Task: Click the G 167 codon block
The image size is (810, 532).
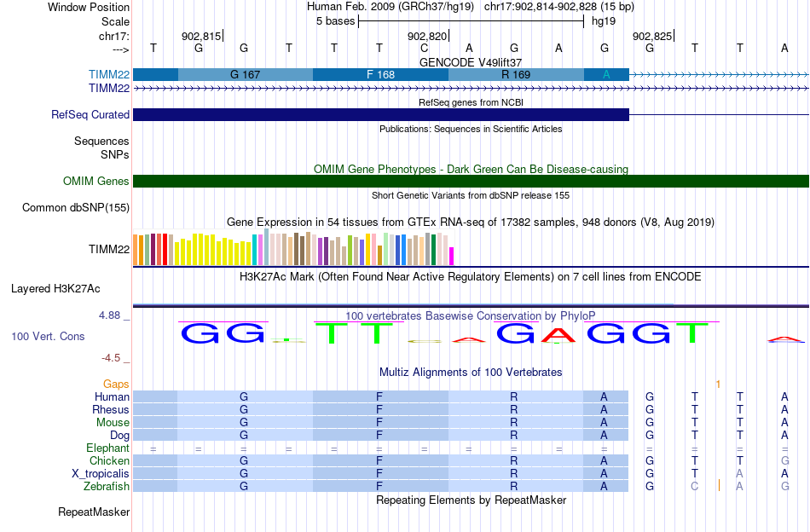Action: [x=245, y=74]
